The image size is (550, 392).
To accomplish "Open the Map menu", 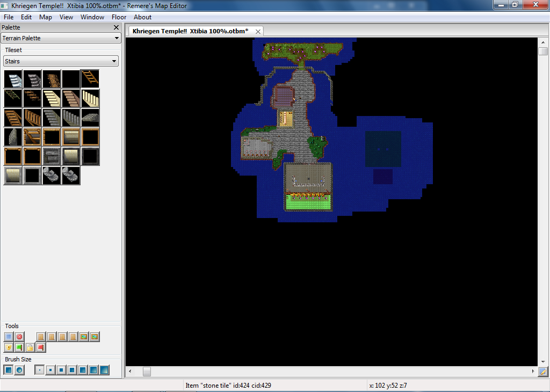I will pyautogui.click(x=46, y=17).
